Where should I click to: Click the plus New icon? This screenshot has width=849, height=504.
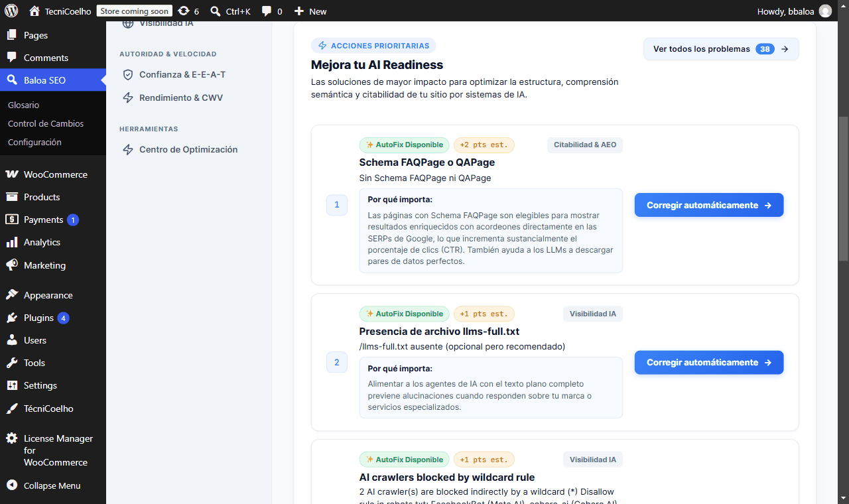tap(299, 11)
